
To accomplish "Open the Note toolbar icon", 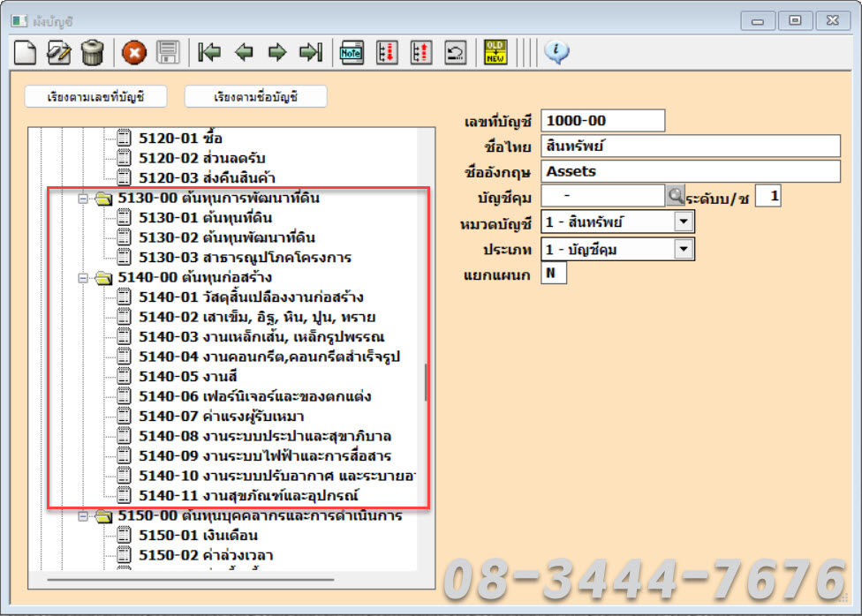I will [x=352, y=53].
